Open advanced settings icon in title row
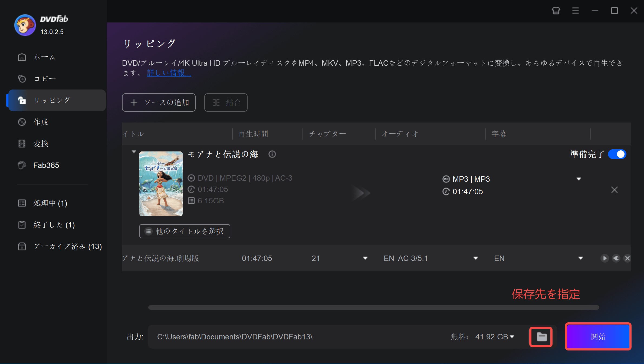Screen dimensions: 644x364 pos(616,258)
